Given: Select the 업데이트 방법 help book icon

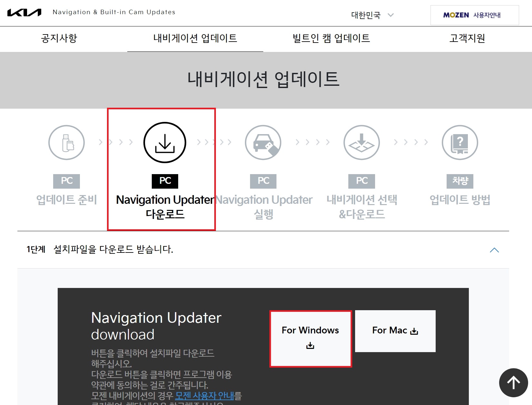Looking at the screenshot, I should point(460,143).
